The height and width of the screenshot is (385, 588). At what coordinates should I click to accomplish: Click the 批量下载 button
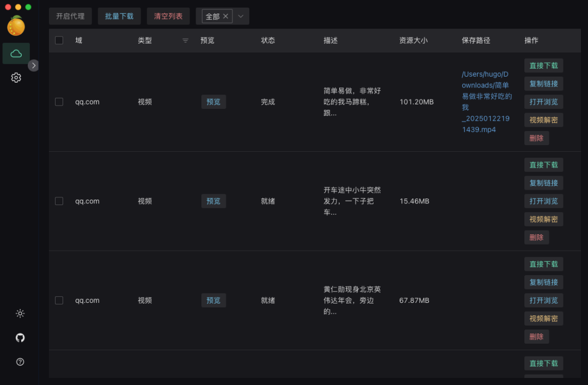click(119, 16)
